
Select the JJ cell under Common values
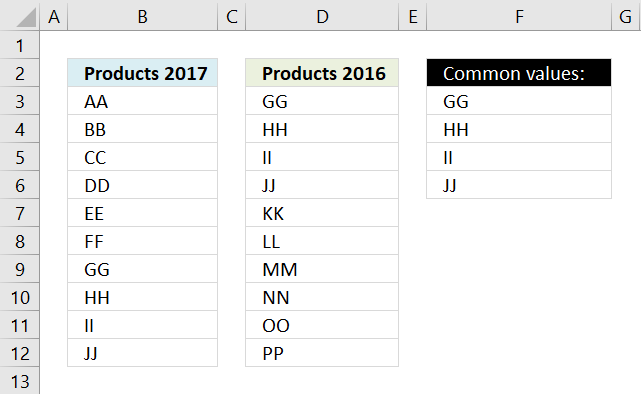tap(519, 185)
